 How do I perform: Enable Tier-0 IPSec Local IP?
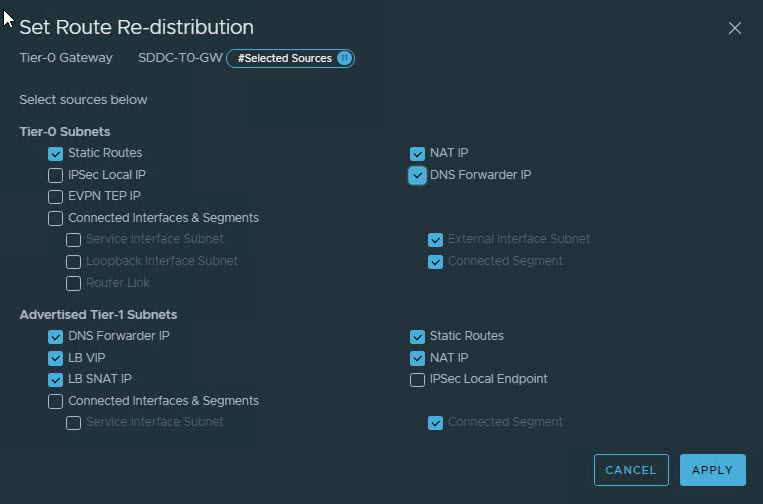(55, 176)
